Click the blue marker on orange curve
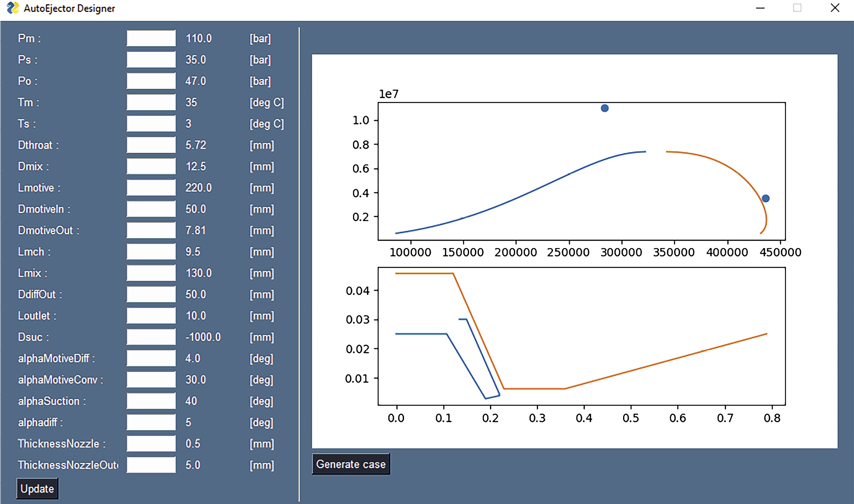854x504 pixels. click(x=766, y=198)
